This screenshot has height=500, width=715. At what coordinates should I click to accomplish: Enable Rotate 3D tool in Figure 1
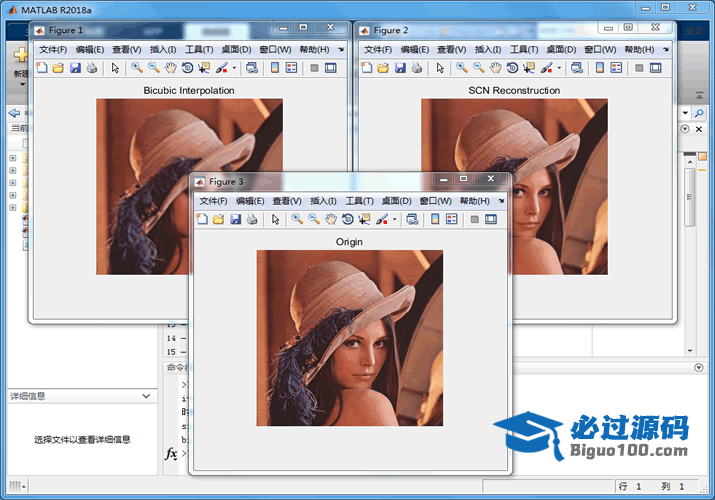tap(187, 68)
